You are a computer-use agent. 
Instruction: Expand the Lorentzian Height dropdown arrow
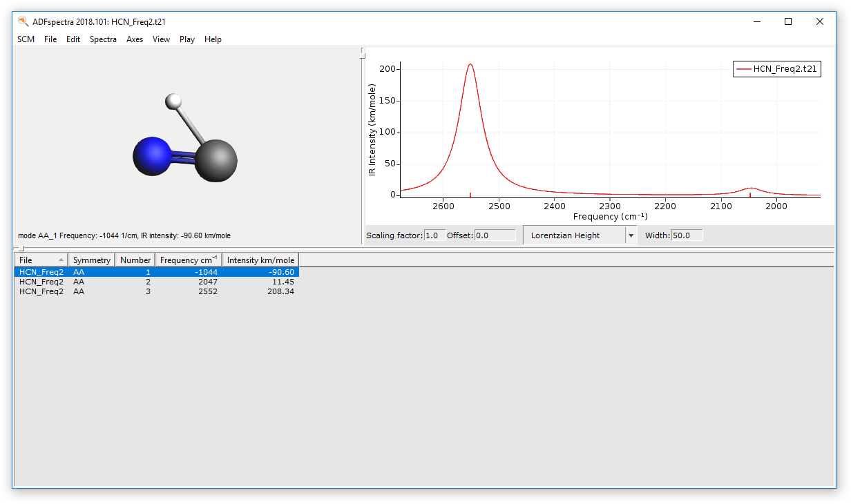point(631,235)
